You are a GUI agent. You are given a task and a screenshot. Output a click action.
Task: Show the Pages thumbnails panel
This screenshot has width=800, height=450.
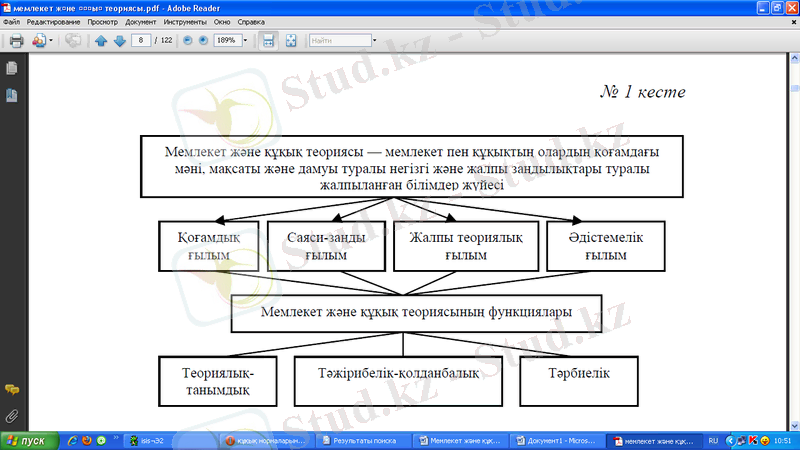12,68
